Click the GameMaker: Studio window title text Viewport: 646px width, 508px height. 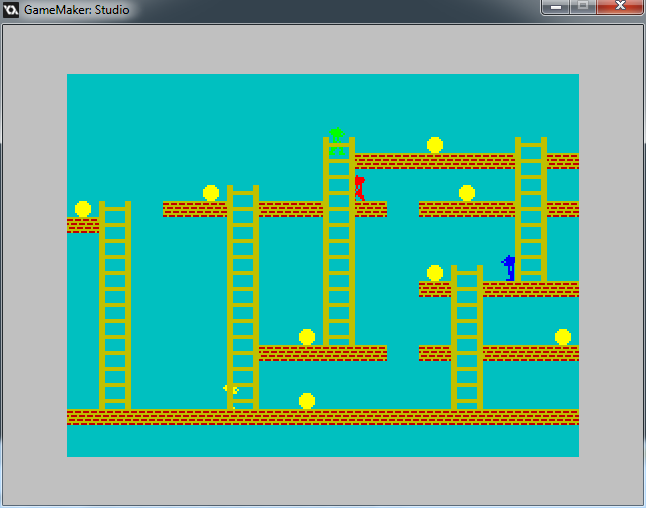(x=77, y=9)
